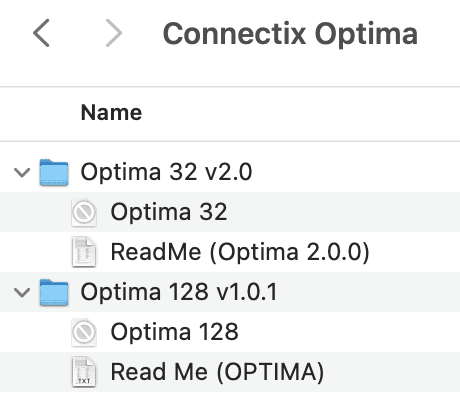Click the ReadMe (Optima 2.0.0) document icon
This screenshot has height=406, width=460.
pyautogui.click(x=84, y=252)
